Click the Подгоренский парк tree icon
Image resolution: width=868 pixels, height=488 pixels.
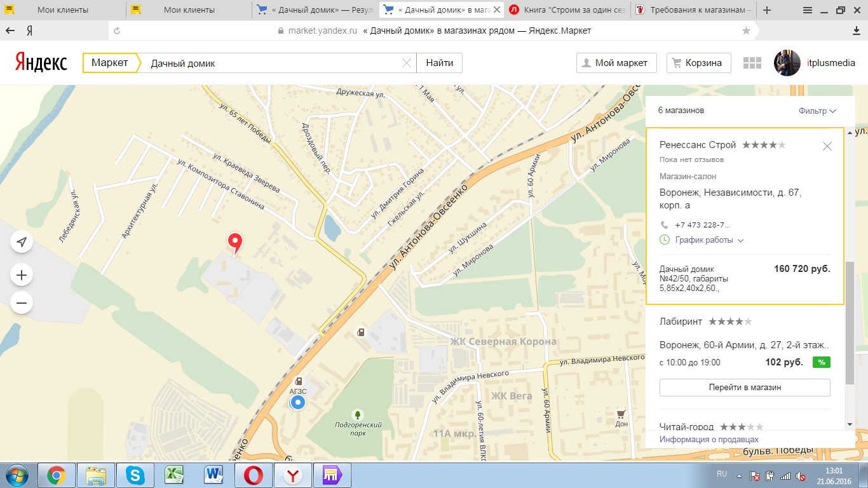coord(358,414)
